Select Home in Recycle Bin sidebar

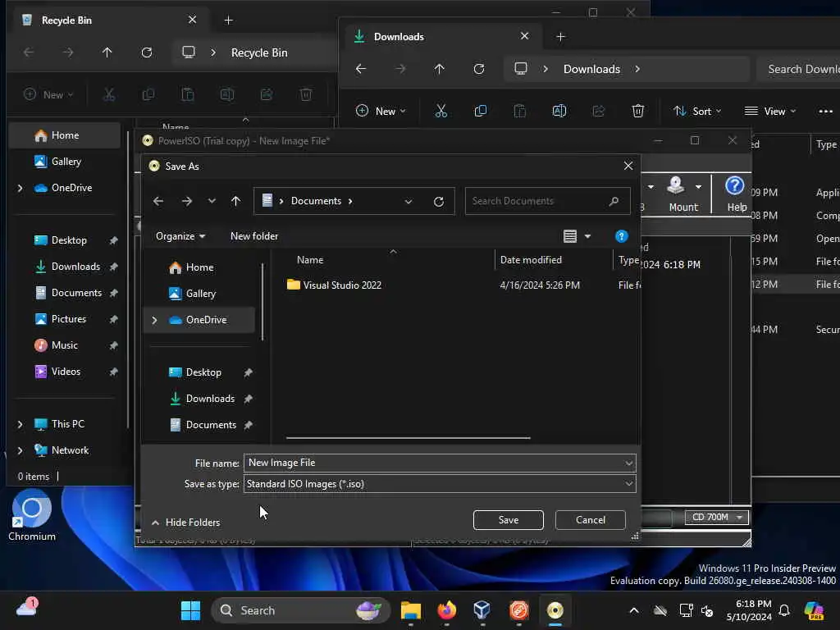click(65, 135)
